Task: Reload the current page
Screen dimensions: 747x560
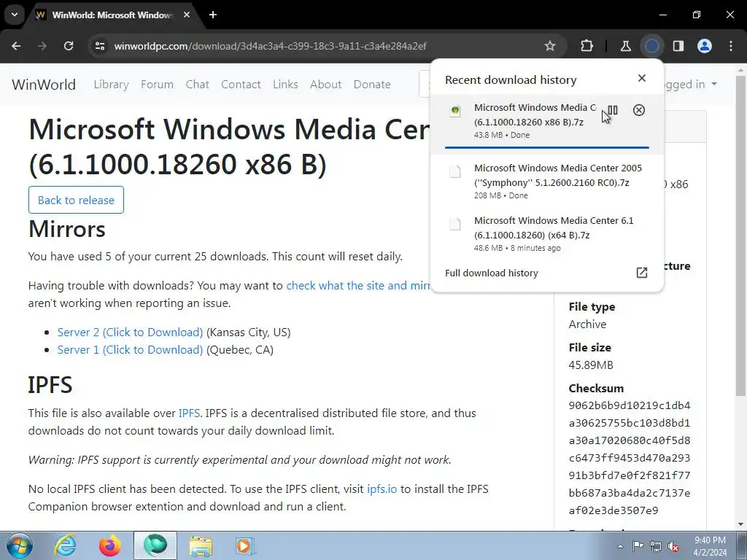Action: pyautogui.click(x=69, y=46)
